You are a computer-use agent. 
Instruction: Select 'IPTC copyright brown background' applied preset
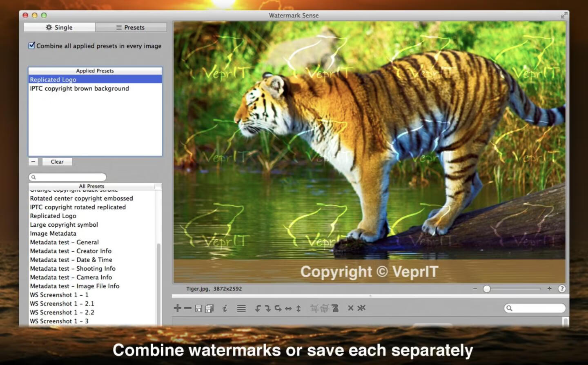[79, 88]
